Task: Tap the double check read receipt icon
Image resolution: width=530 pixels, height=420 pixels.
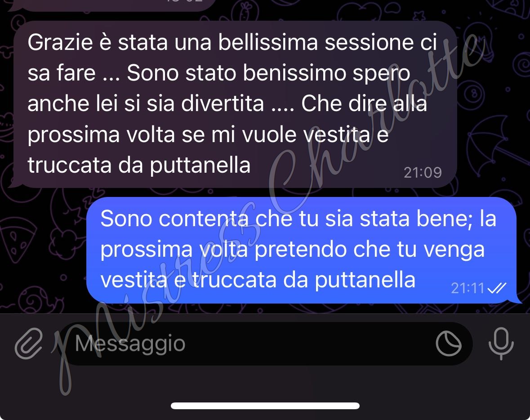Action: coord(497,288)
